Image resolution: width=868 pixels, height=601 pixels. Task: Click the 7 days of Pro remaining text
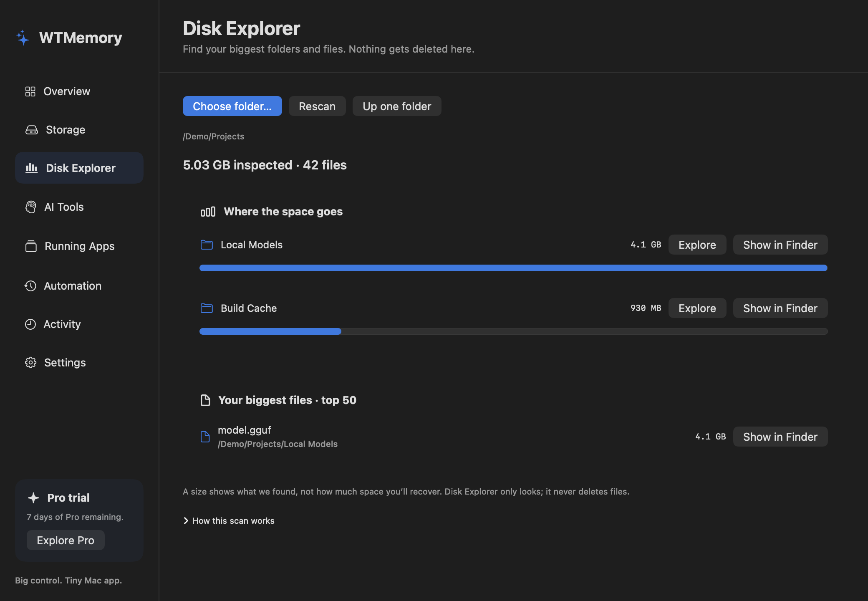click(75, 517)
